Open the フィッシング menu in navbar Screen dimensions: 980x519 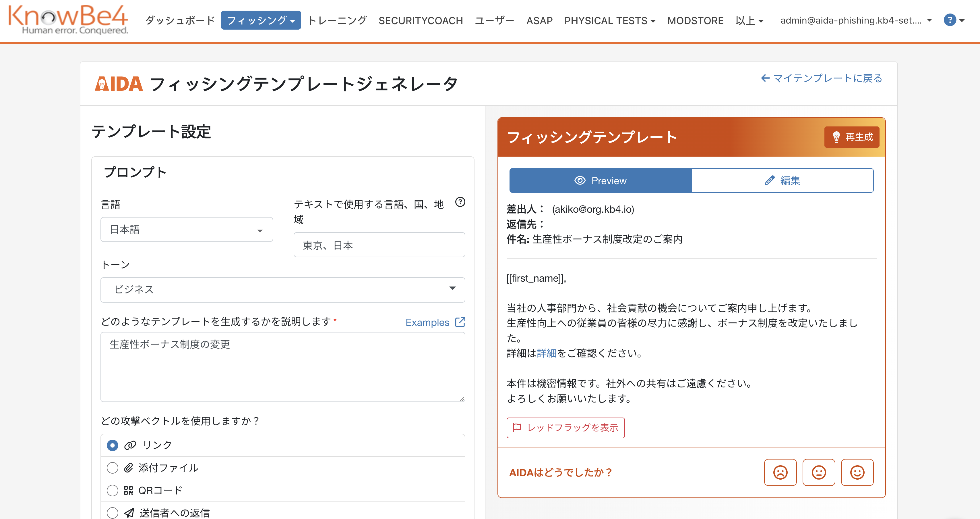tap(261, 21)
